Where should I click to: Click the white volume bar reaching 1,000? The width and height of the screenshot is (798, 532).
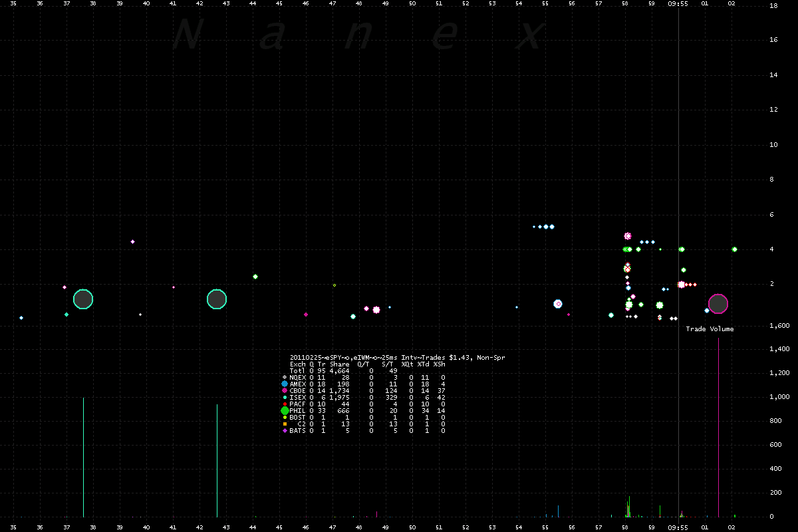pos(83,457)
